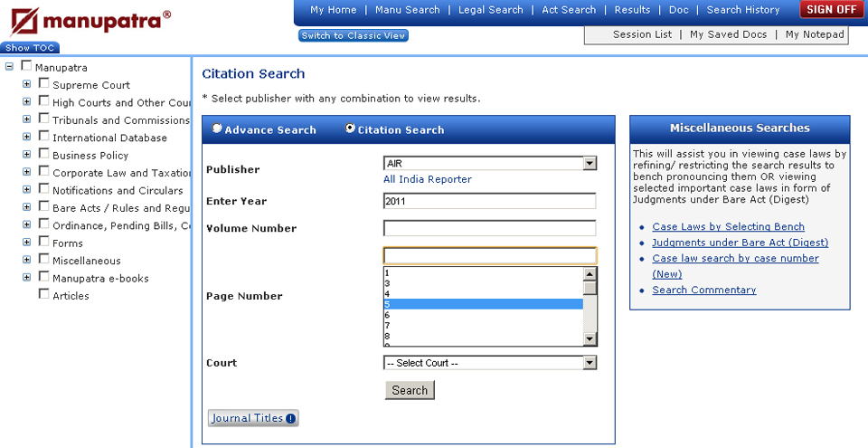Tick the Supreme Court checkbox

pos(43,84)
